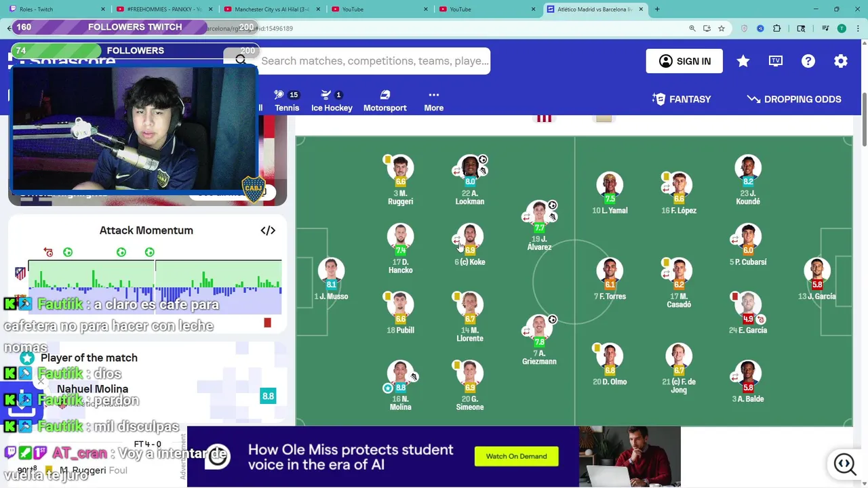
Task: Select goalkeeper J. García on lineup
Action: 817,279
